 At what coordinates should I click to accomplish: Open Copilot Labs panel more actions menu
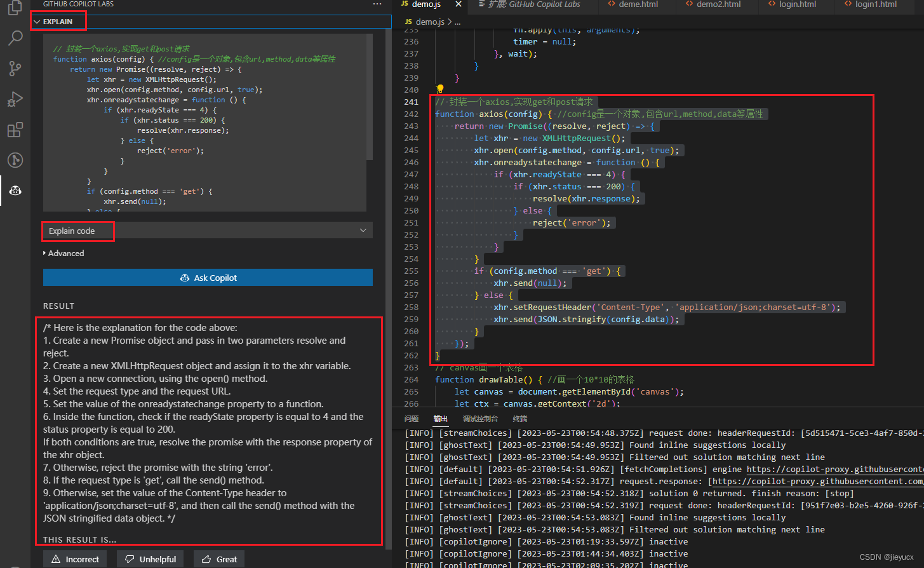(377, 4)
